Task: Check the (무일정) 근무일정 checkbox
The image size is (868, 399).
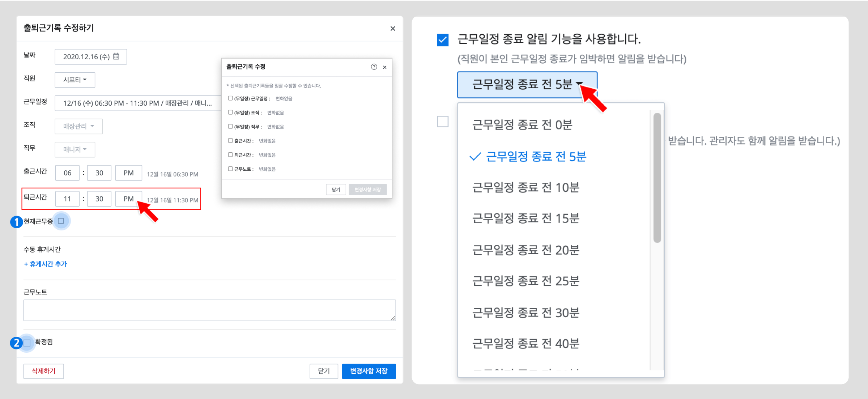Action: (x=230, y=98)
